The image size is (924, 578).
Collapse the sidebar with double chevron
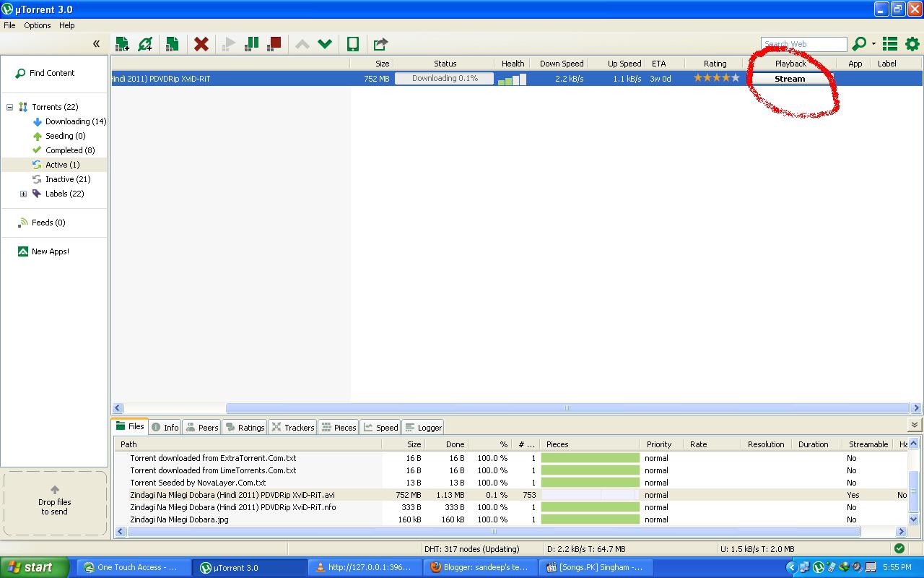click(x=96, y=44)
